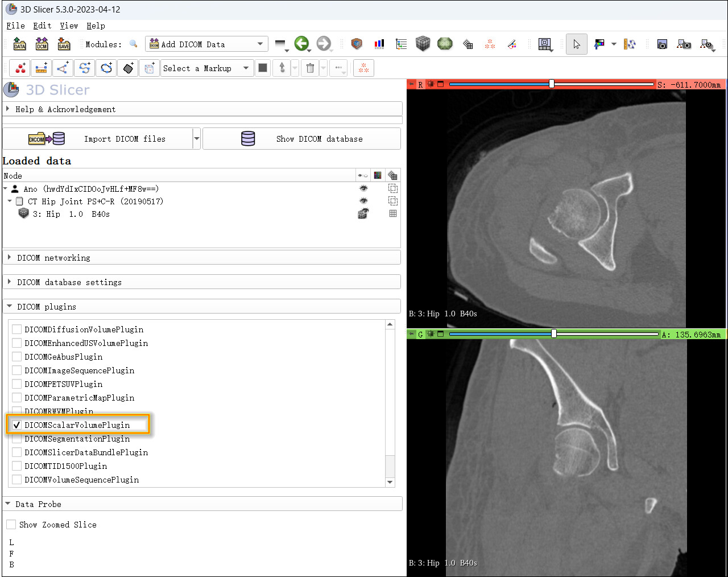Check the DICOMPETSUVPlugin box

pos(16,384)
